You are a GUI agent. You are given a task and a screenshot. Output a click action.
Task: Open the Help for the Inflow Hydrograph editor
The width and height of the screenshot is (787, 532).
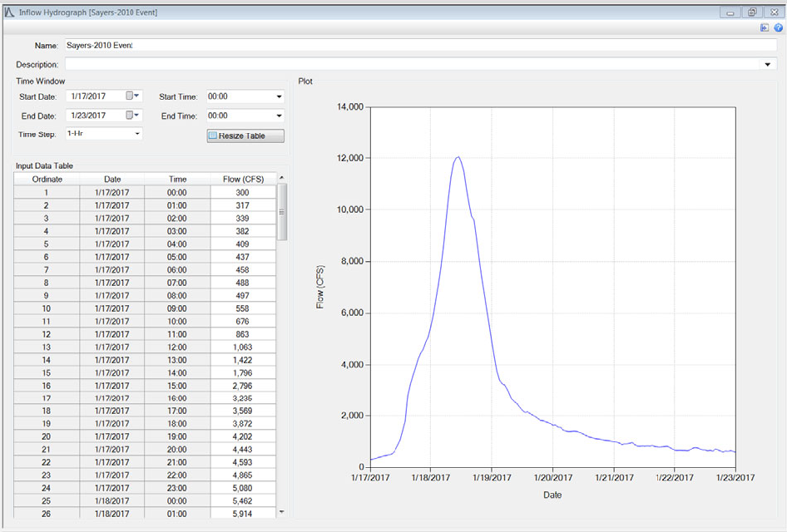coord(778,27)
